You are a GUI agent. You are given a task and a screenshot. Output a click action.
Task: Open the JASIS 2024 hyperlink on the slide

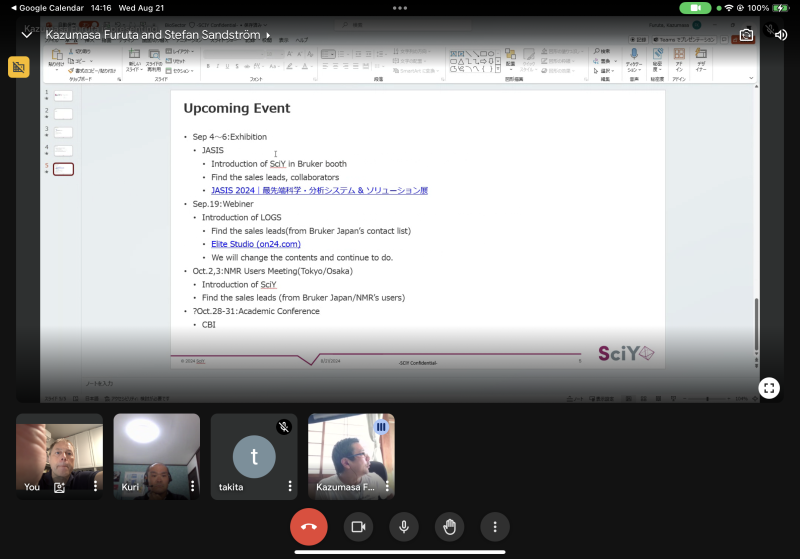[319, 190]
